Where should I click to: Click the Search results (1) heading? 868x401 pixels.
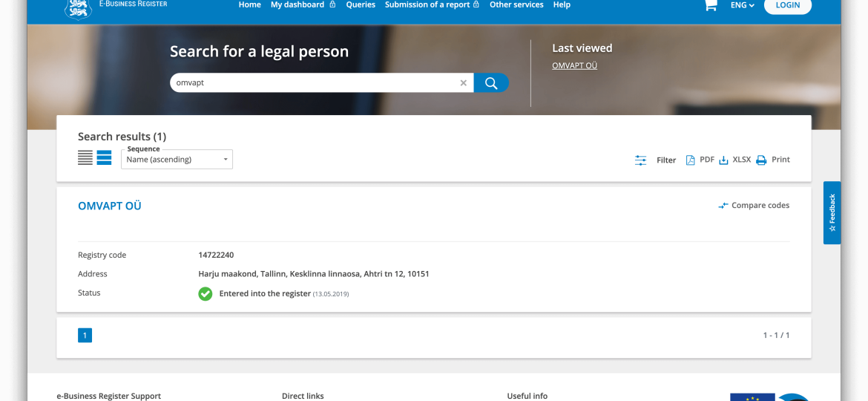click(122, 137)
